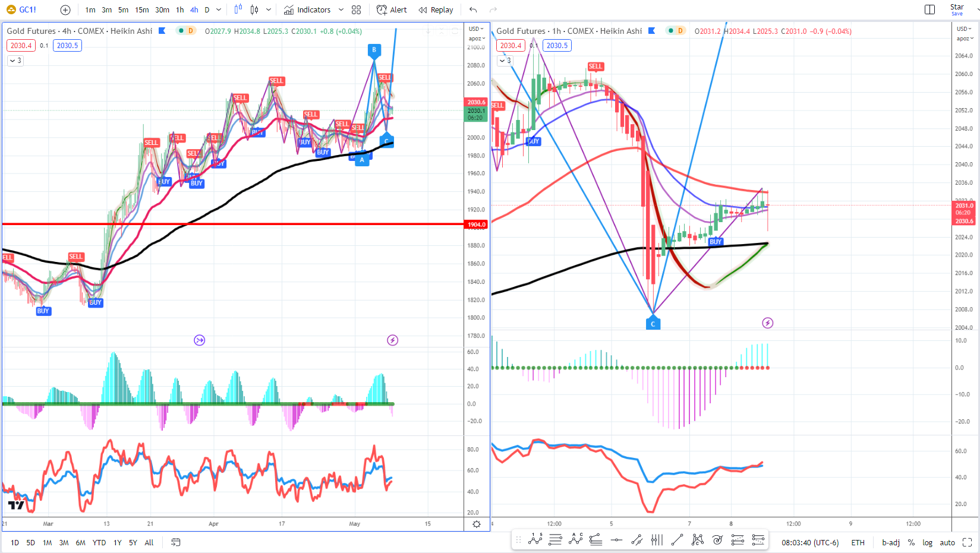Select the 15m timeframe

pyautogui.click(x=142, y=10)
